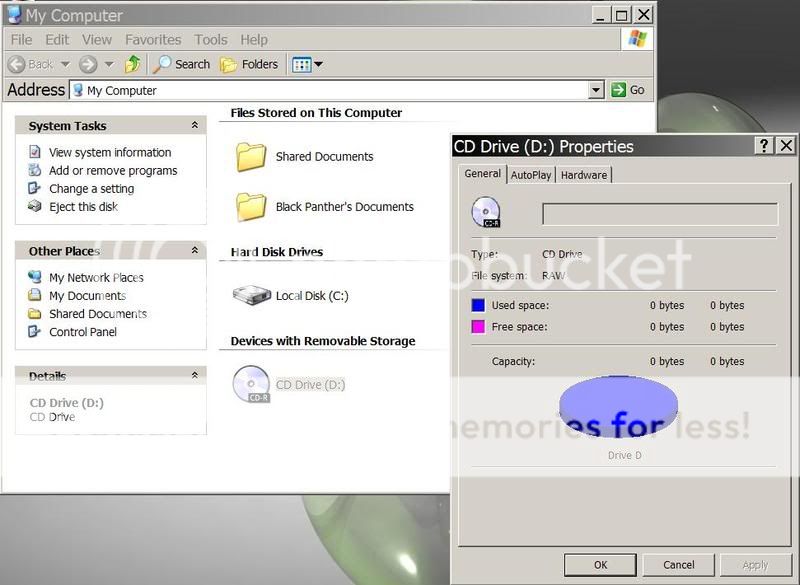Viewport: 800px width, 585px height.
Task: Select the Shared Documents folder icon
Action: pos(251,157)
